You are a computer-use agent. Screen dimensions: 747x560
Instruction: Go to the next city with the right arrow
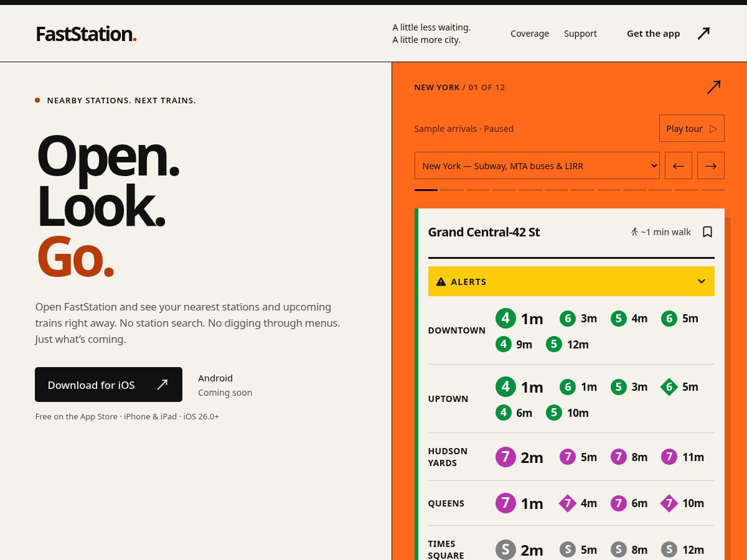pyautogui.click(x=711, y=166)
